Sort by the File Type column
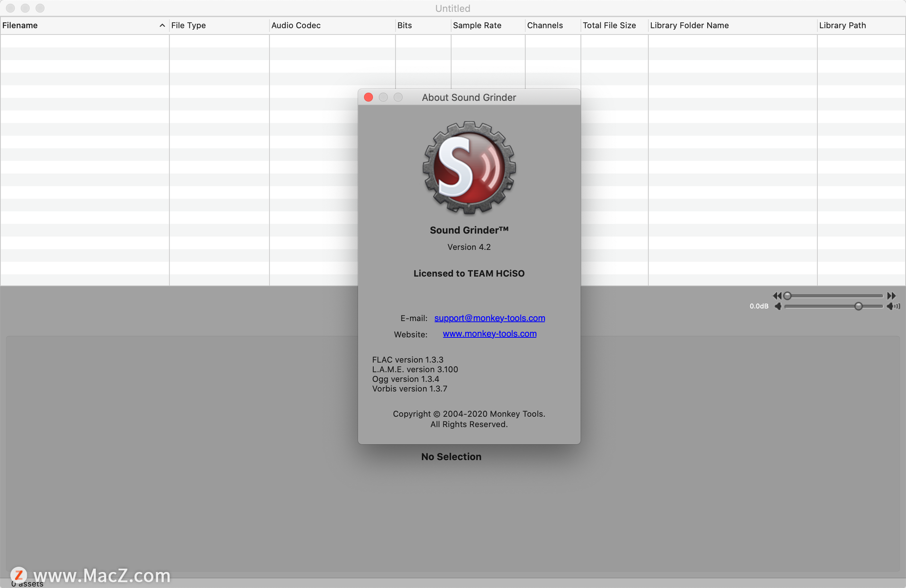This screenshot has height=588, width=906. [x=219, y=25]
